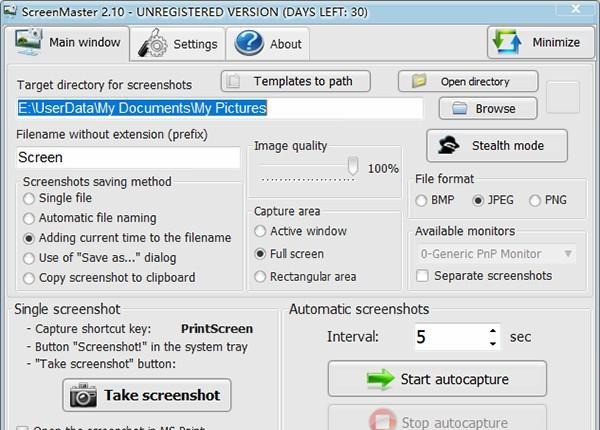Click the blue folder icon on Browse
Screen dimensions: 600x430
[459, 108]
